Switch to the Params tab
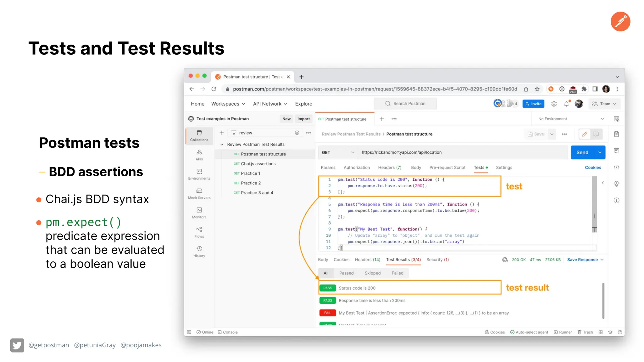This screenshot has width=644, height=362. tap(328, 167)
